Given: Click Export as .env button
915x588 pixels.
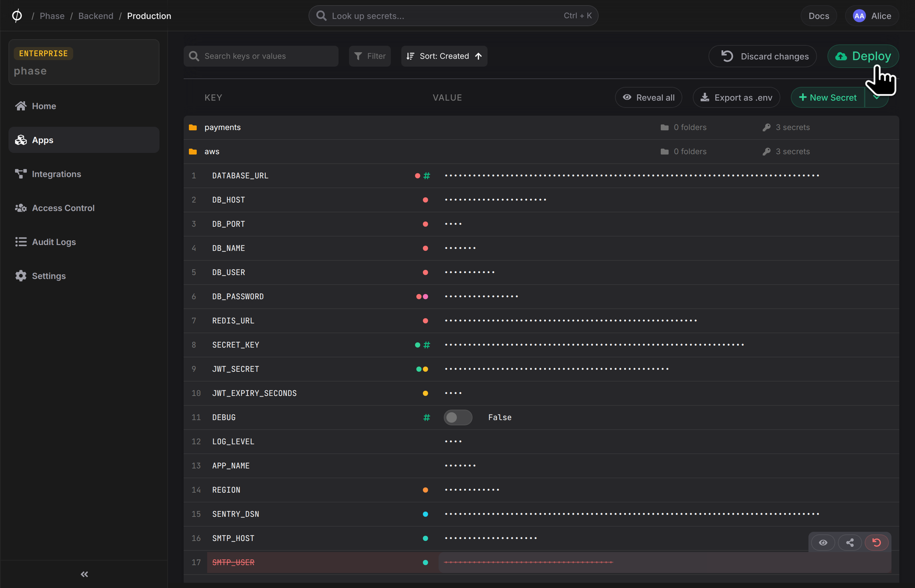Looking at the screenshot, I should [736, 97].
